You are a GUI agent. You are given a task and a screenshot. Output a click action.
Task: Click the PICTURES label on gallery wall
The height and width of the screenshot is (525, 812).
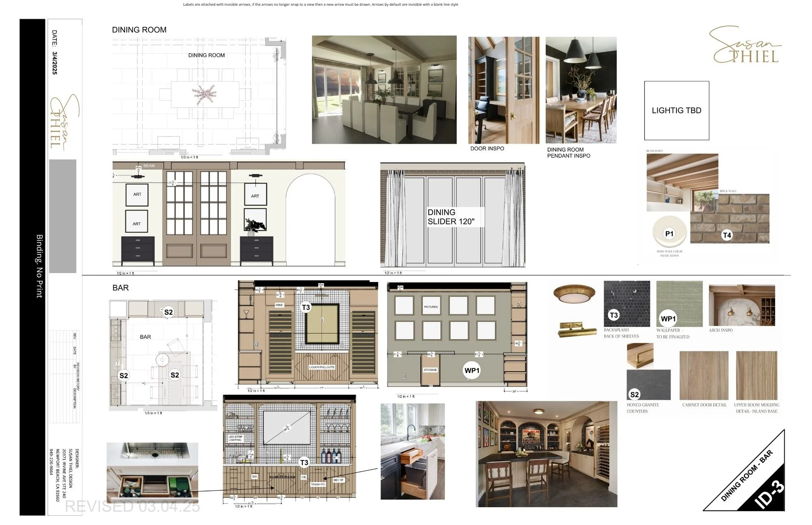[431, 307]
